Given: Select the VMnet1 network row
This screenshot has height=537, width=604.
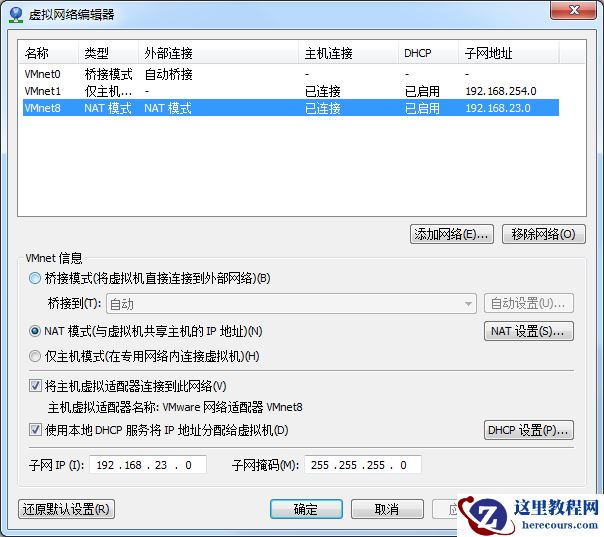Looking at the screenshot, I should click(x=291, y=91).
